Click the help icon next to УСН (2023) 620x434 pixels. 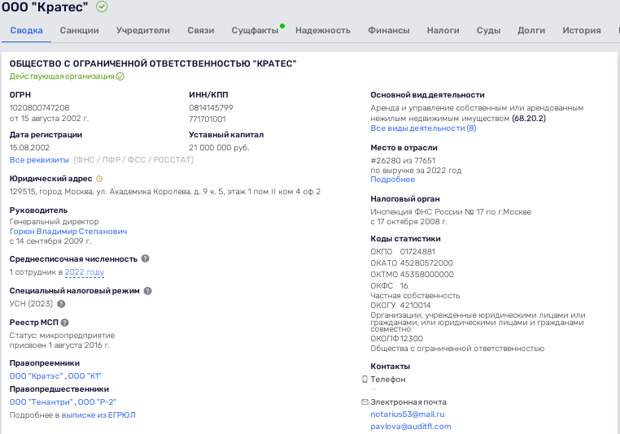(x=61, y=304)
